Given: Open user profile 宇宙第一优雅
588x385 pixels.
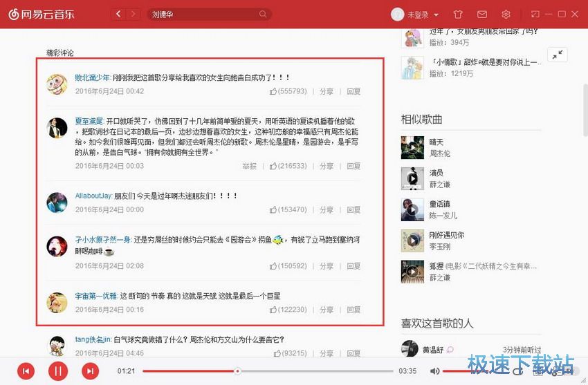Looking at the screenshot, I should click(x=96, y=296).
